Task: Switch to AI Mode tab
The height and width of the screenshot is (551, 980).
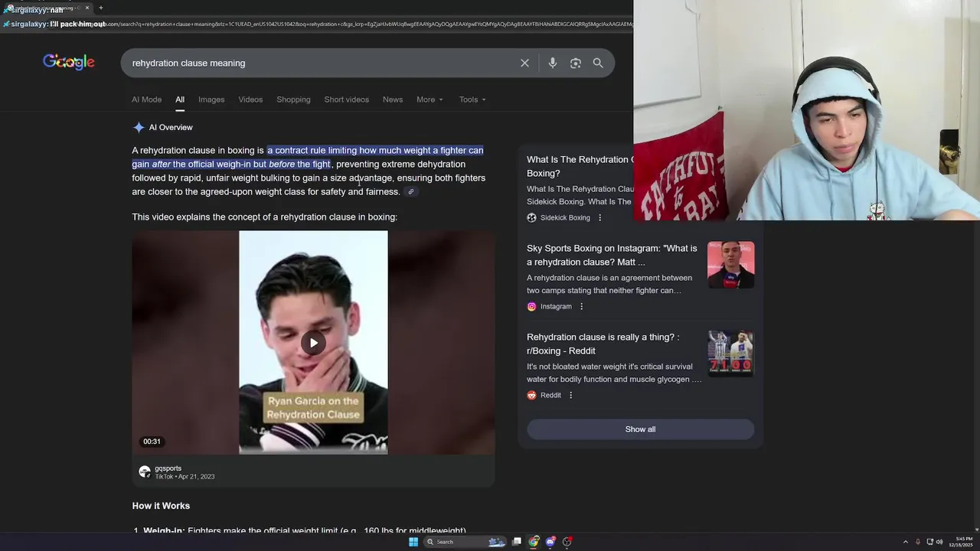Action: (146, 99)
